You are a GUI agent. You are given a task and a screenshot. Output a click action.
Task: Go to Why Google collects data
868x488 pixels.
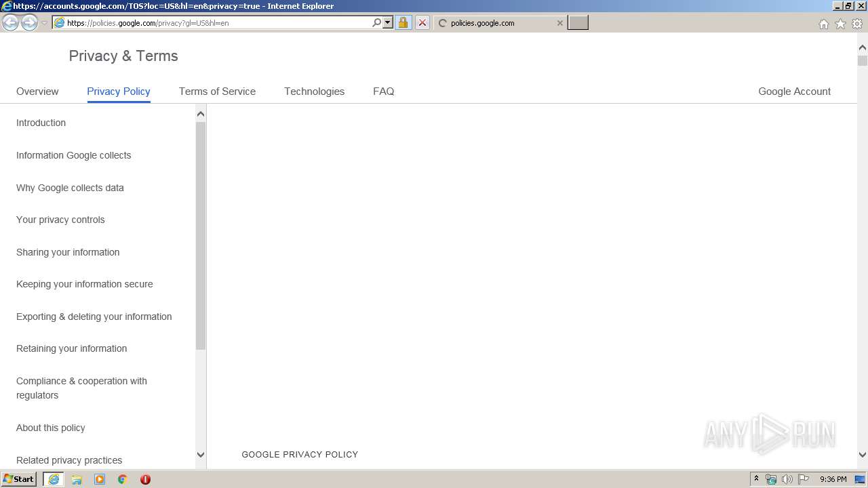[x=70, y=188]
